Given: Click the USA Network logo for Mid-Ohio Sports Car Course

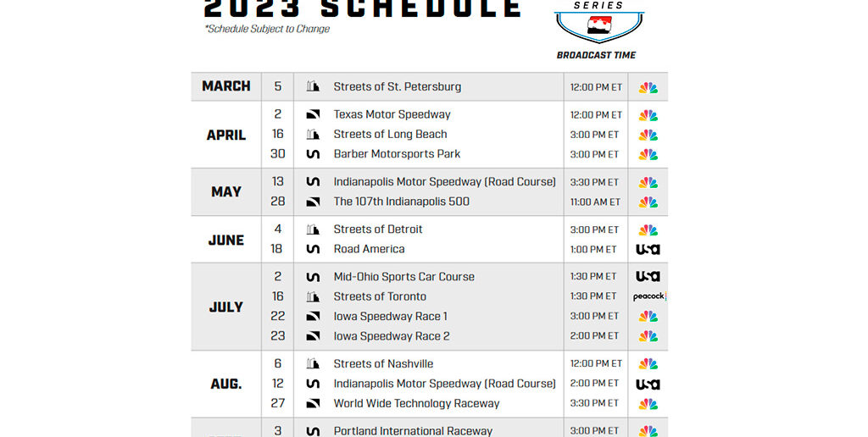Looking at the screenshot, I should (648, 277).
